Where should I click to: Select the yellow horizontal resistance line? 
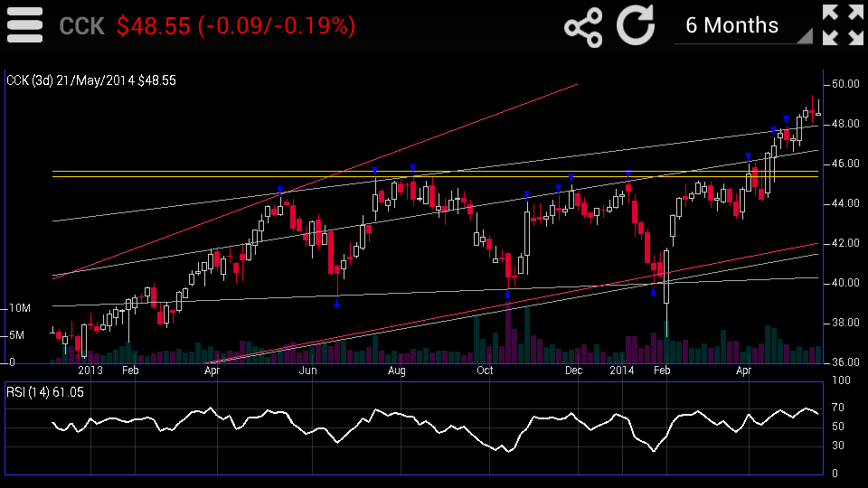pyautogui.click(x=435, y=174)
